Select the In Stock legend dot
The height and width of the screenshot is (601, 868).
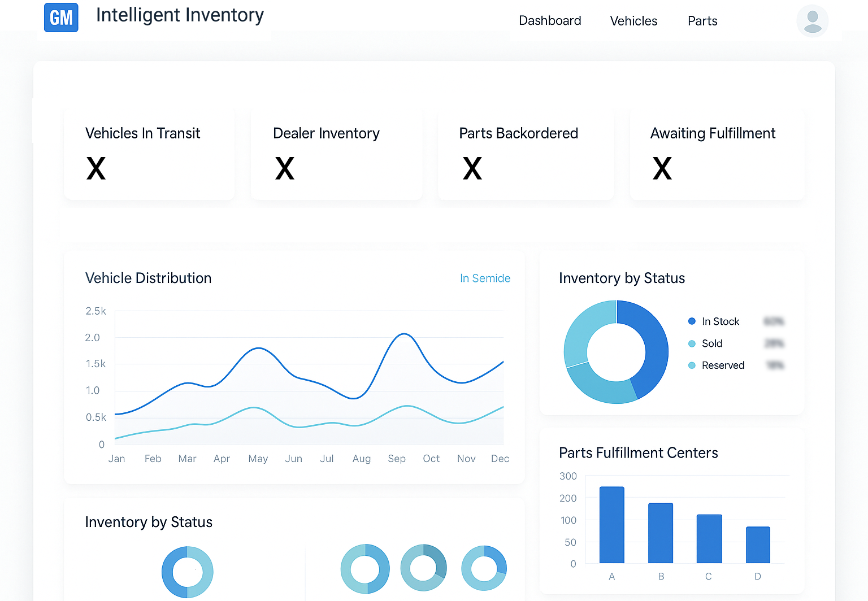692,321
